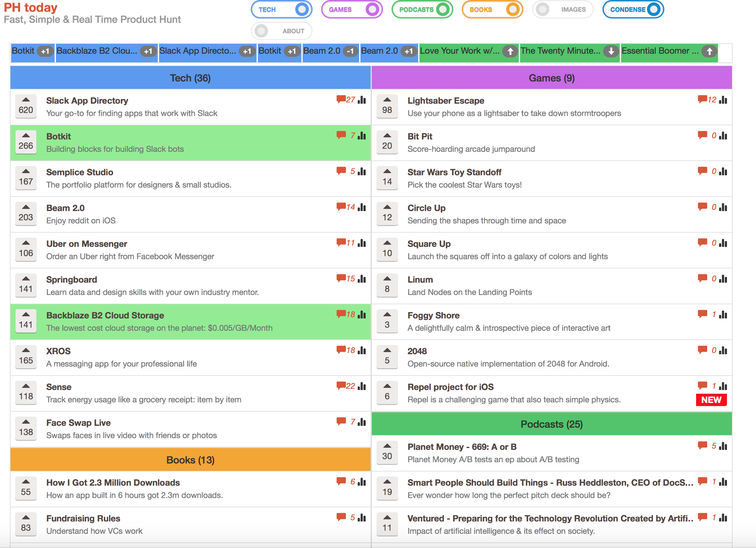This screenshot has width=756, height=548.
Task: Open the Springboard product link
Action: pyautogui.click(x=71, y=280)
